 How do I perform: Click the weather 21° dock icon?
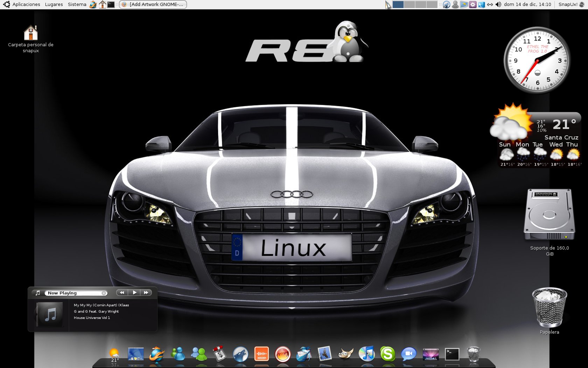pos(114,355)
